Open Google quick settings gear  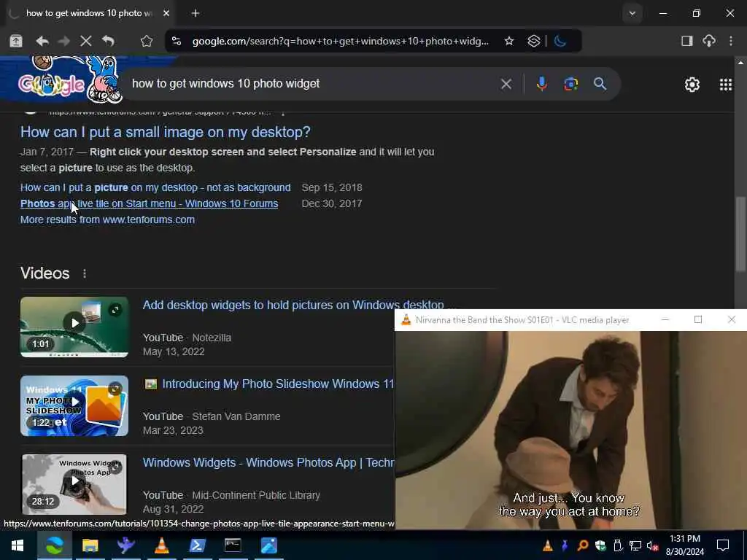(692, 85)
